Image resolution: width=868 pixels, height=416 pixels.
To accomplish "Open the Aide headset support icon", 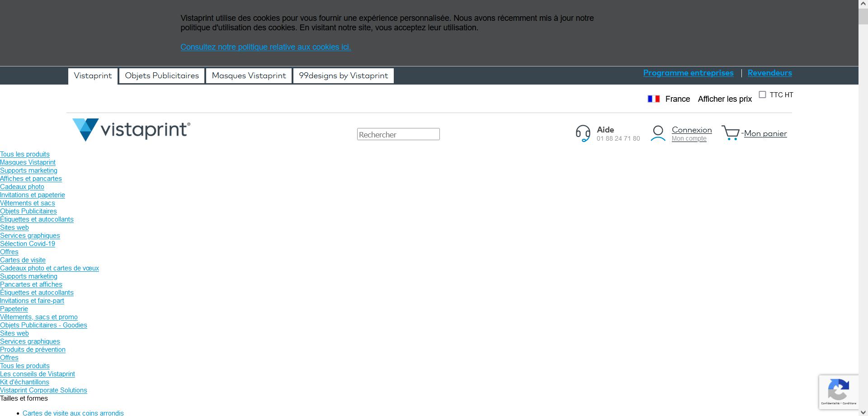I will [x=583, y=133].
